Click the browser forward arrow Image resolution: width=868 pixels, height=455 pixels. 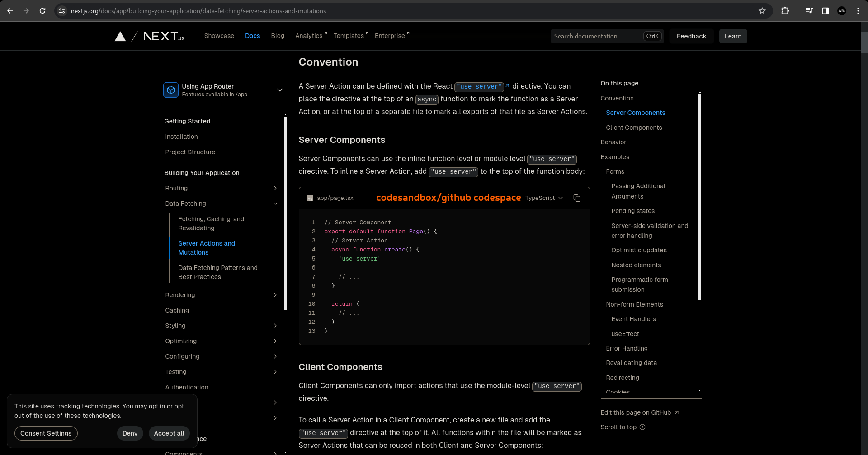pos(26,11)
